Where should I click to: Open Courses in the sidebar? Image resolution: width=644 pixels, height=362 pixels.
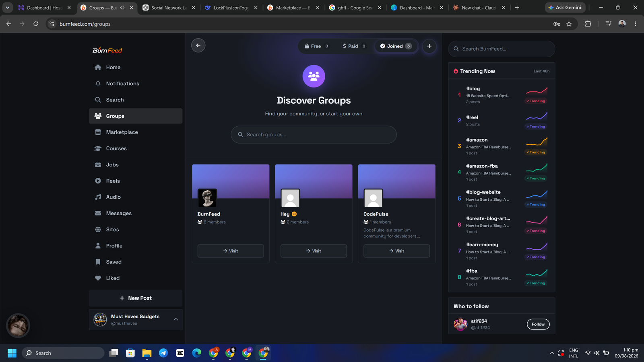pyautogui.click(x=136, y=148)
